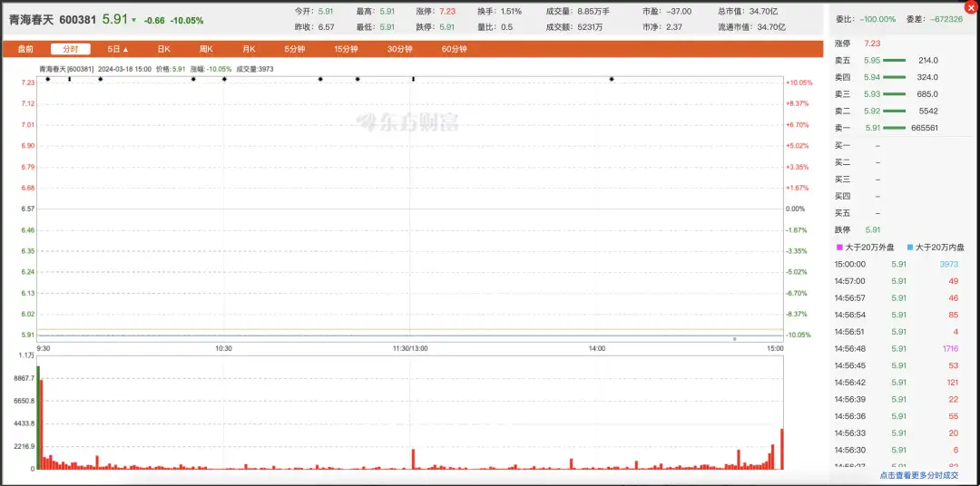Click the news marker near 14:00
Screen dimensions: 980x486
click(x=612, y=79)
